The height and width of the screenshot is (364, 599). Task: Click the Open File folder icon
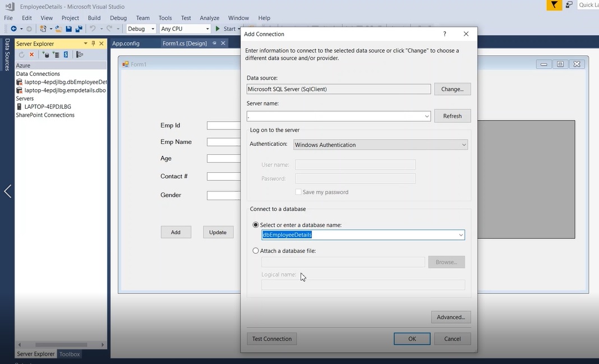click(58, 29)
